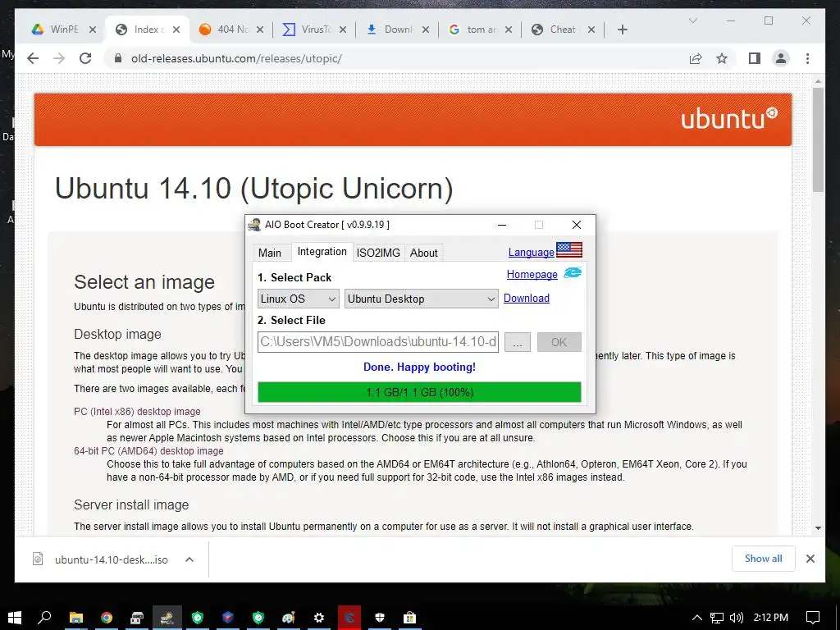The image size is (840, 630).
Task: Click the disabled OK button
Action: pyautogui.click(x=559, y=342)
